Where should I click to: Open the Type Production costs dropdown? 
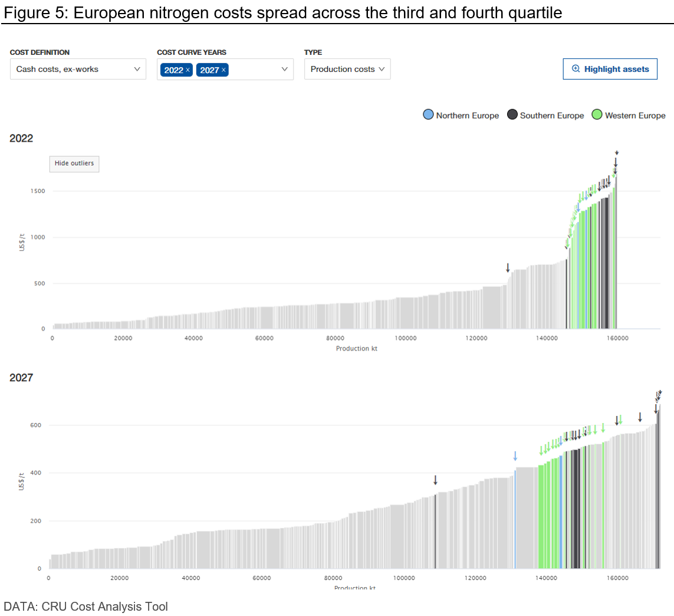pyautogui.click(x=347, y=69)
